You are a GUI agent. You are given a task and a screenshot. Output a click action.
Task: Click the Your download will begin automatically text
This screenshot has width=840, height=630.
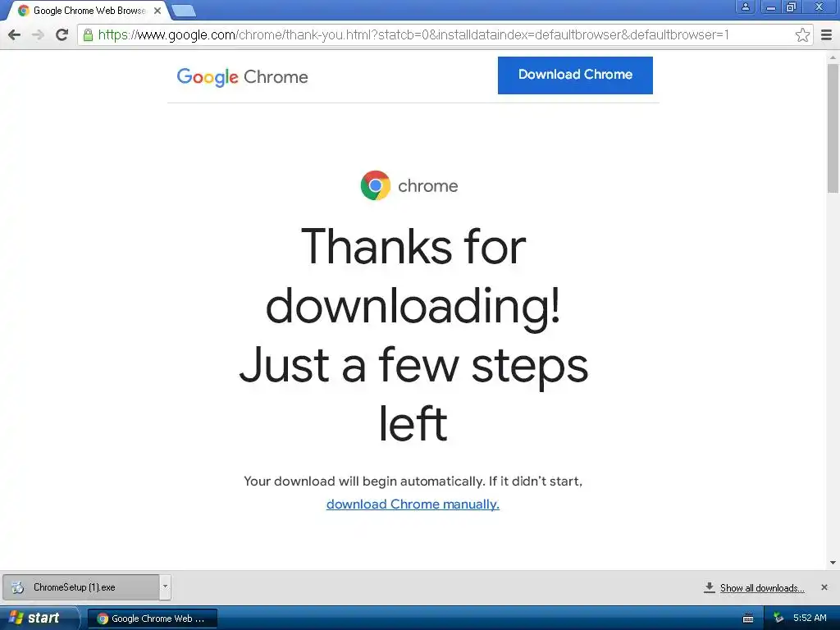413,481
